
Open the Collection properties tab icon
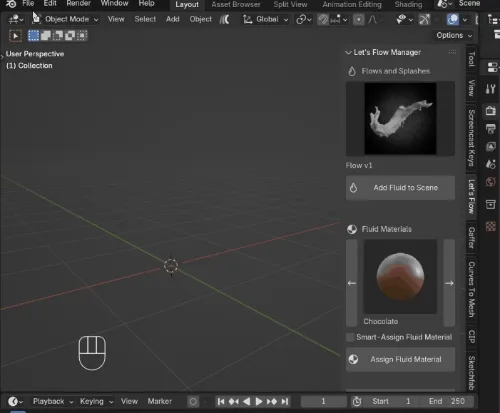(490, 204)
